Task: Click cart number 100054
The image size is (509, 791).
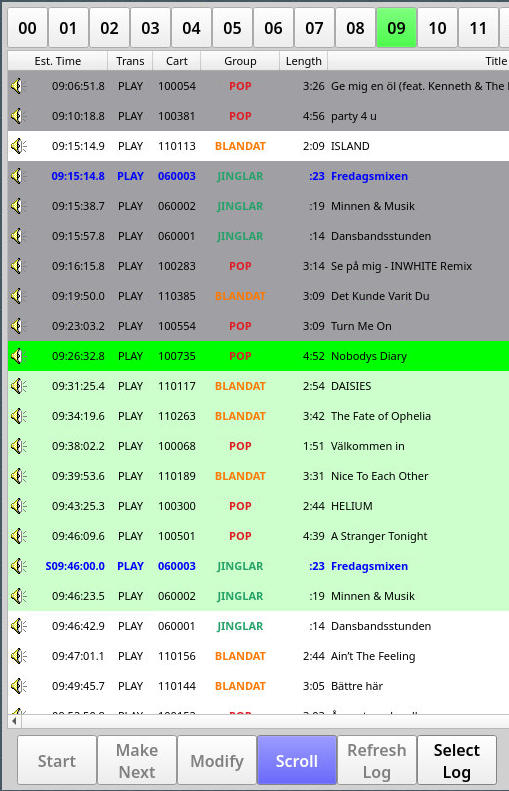Action: coord(177,86)
